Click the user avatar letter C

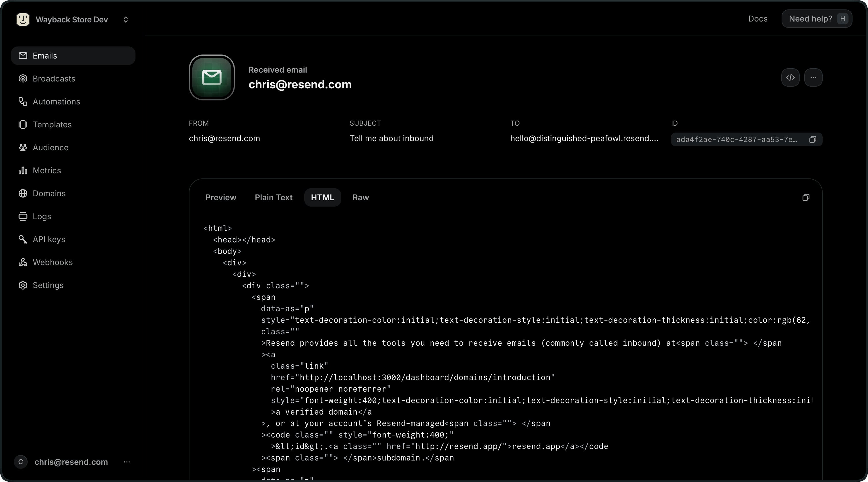(21, 462)
